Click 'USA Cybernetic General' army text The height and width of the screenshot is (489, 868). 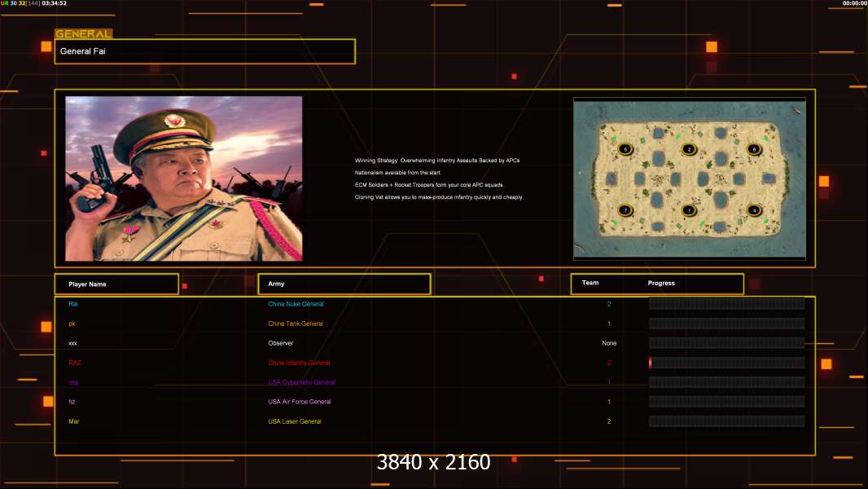(302, 382)
